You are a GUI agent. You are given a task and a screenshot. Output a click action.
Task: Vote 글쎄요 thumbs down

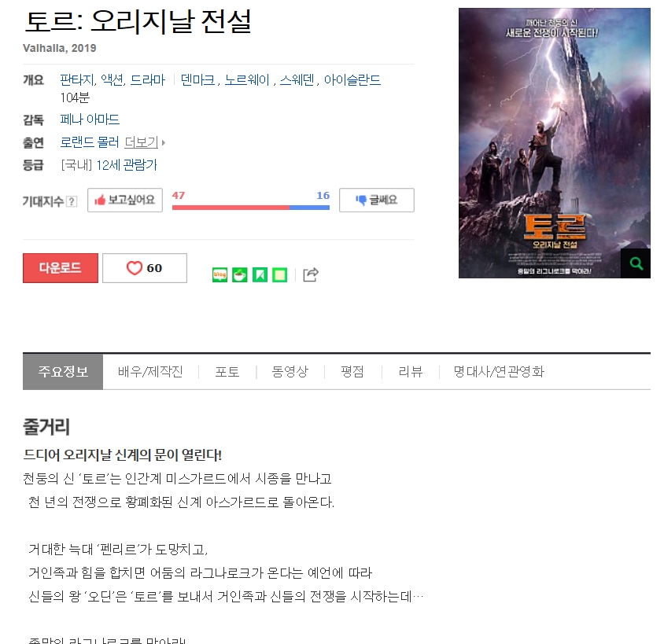[377, 201]
